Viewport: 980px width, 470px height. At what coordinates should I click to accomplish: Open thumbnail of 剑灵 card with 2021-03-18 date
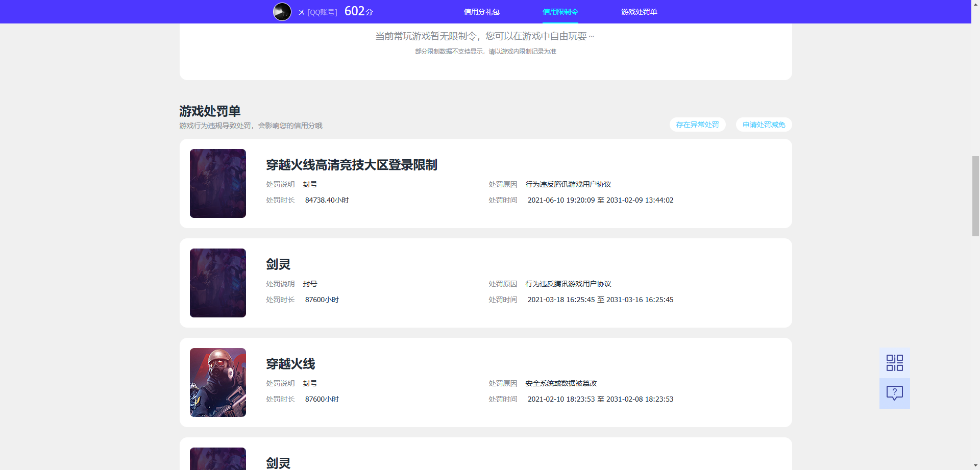[x=218, y=283]
